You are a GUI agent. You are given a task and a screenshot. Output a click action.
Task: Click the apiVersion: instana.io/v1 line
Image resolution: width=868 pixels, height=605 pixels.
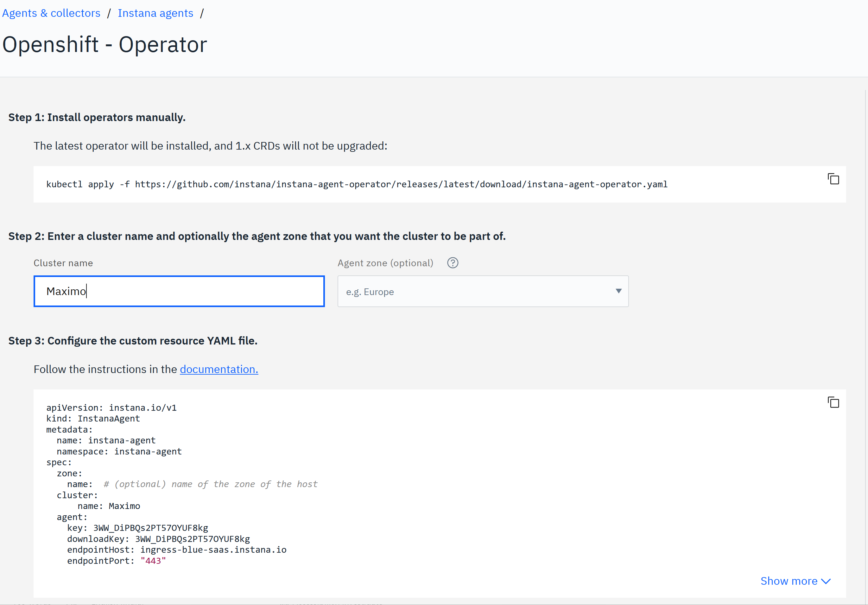click(x=111, y=407)
